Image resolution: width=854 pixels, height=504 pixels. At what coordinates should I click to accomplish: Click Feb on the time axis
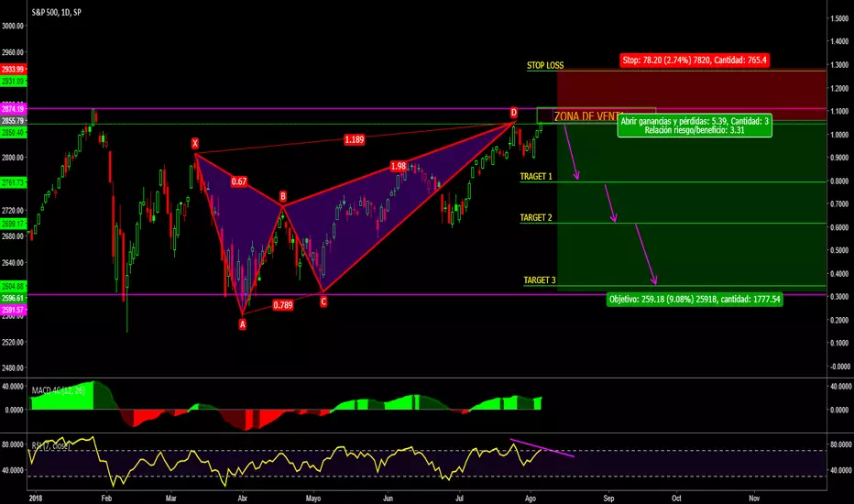tap(106, 498)
